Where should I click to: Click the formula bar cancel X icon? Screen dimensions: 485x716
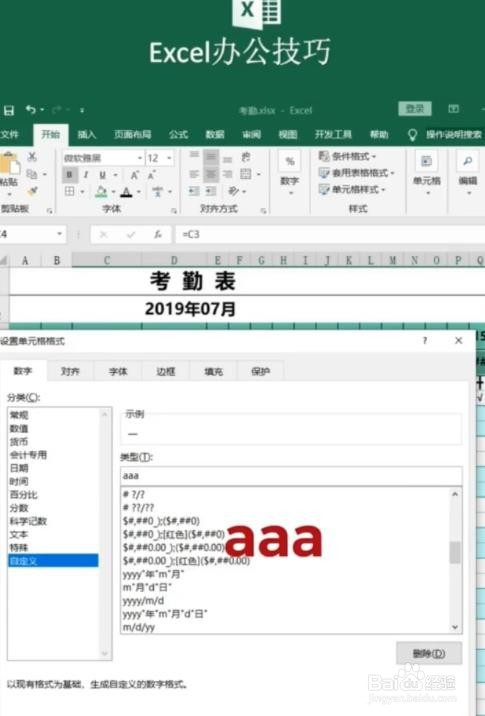point(104,234)
